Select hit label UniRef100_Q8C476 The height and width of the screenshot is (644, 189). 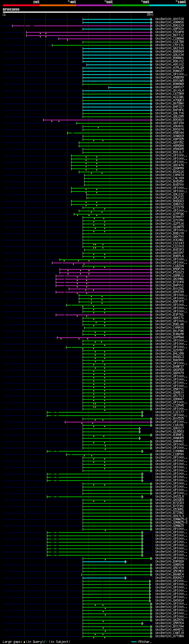tap(170, 165)
